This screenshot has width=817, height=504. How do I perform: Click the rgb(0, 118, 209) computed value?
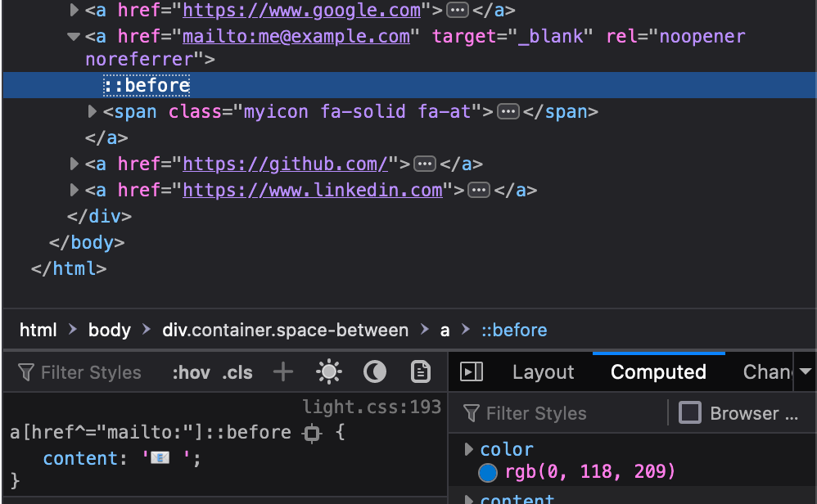589,472
